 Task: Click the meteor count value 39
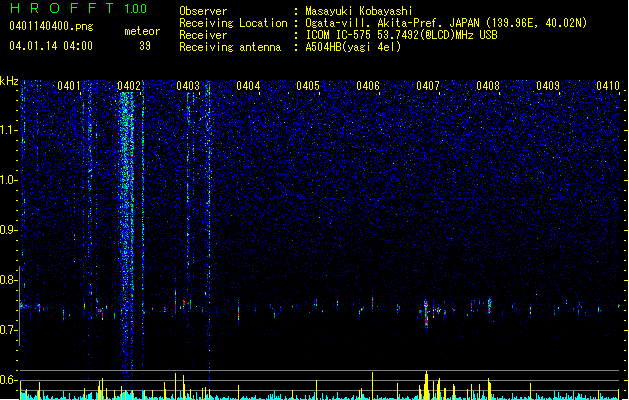tap(145, 46)
